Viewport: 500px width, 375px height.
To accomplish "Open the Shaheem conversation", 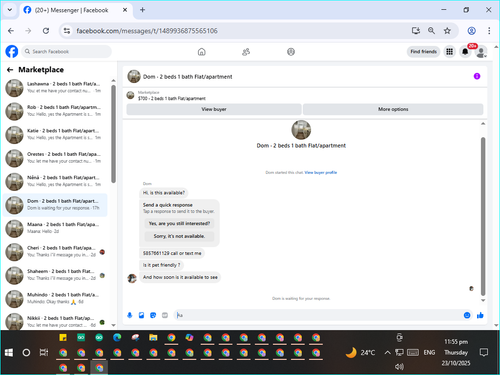I will pos(55,275).
